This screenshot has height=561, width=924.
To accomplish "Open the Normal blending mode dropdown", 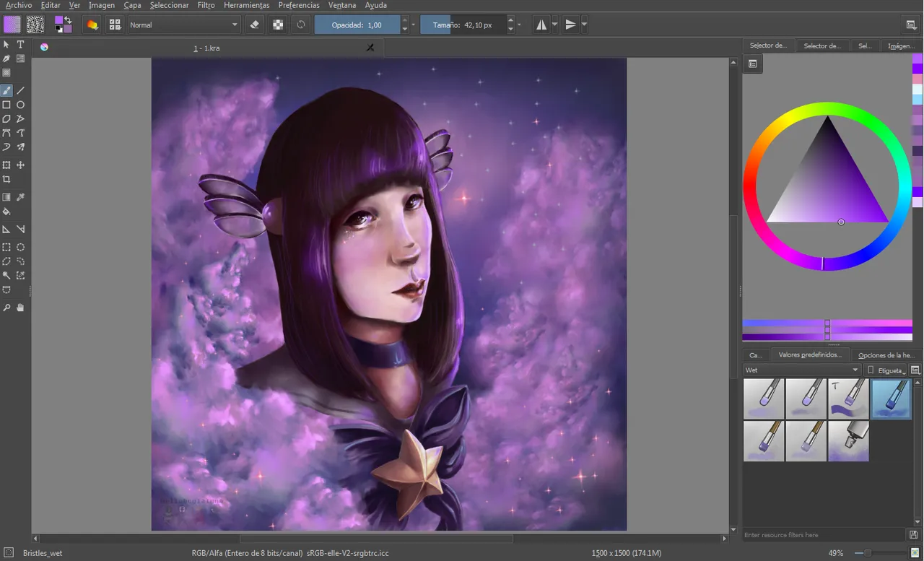I will (x=184, y=25).
